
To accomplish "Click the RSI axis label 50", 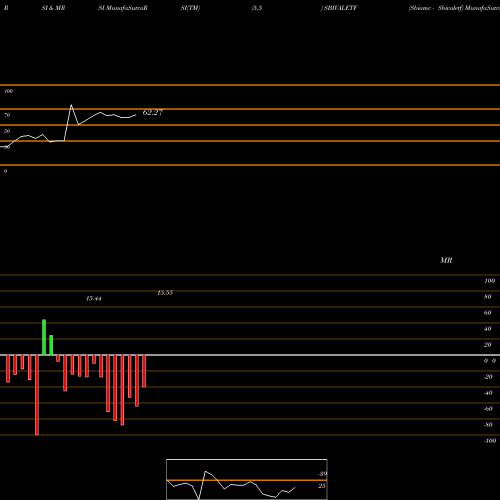I will 7,131.
